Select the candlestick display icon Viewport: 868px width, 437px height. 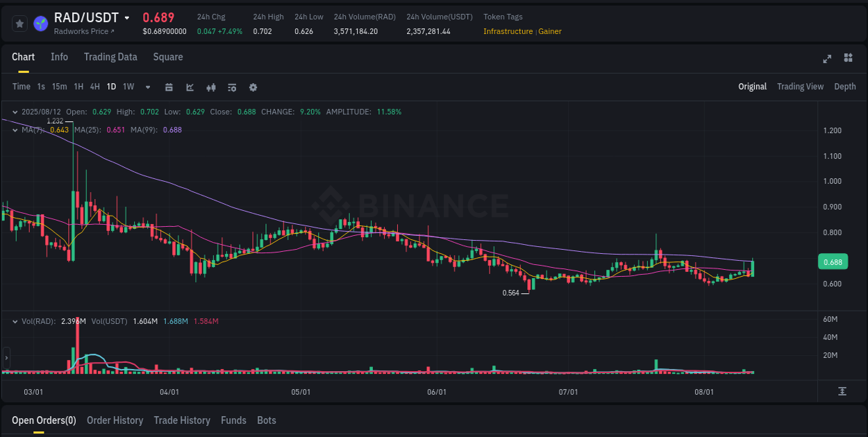pyautogui.click(x=210, y=87)
